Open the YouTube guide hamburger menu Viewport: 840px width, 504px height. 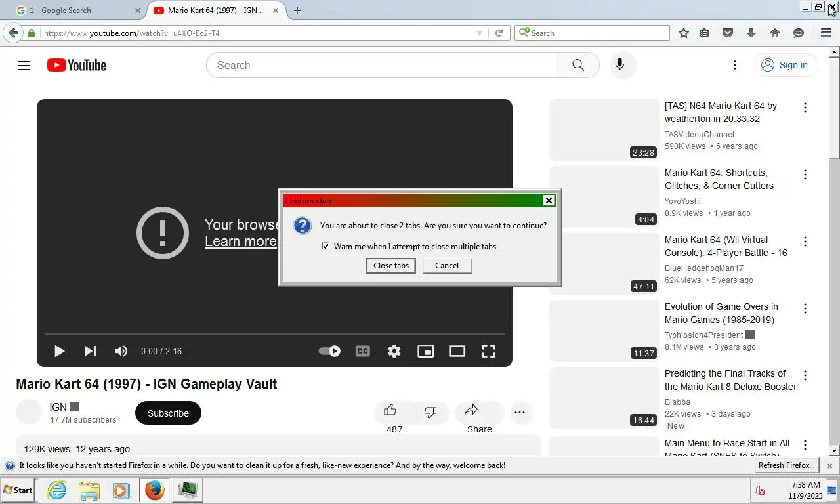click(x=24, y=65)
